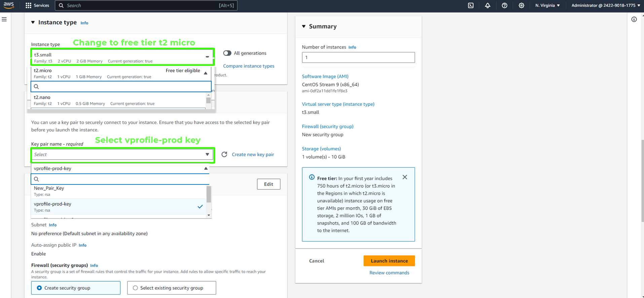The width and height of the screenshot is (644, 298).
Task: Collapse the Summary panel
Action: [304, 26]
